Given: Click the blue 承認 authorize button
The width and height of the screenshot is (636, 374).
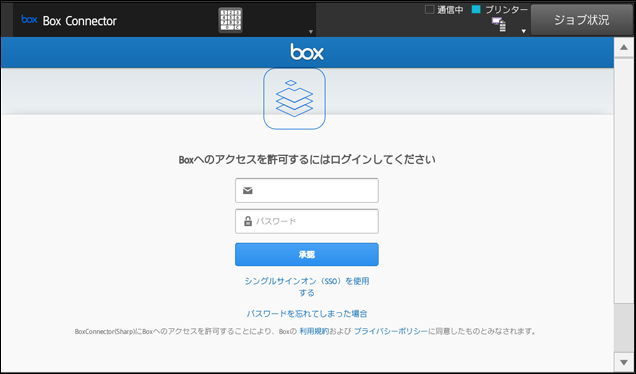Looking at the screenshot, I should click(x=307, y=254).
